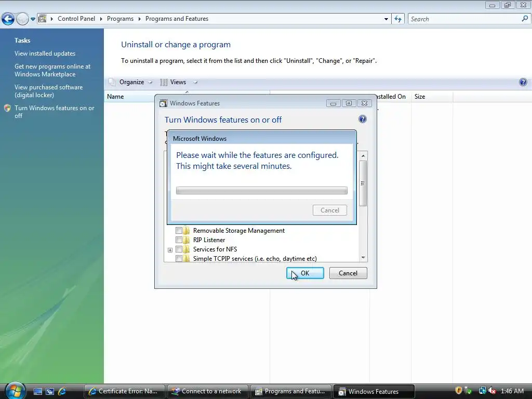The image size is (532, 399).
Task: Click the features list scroll down arrow
Action: pyautogui.click(x=363, y=258)
